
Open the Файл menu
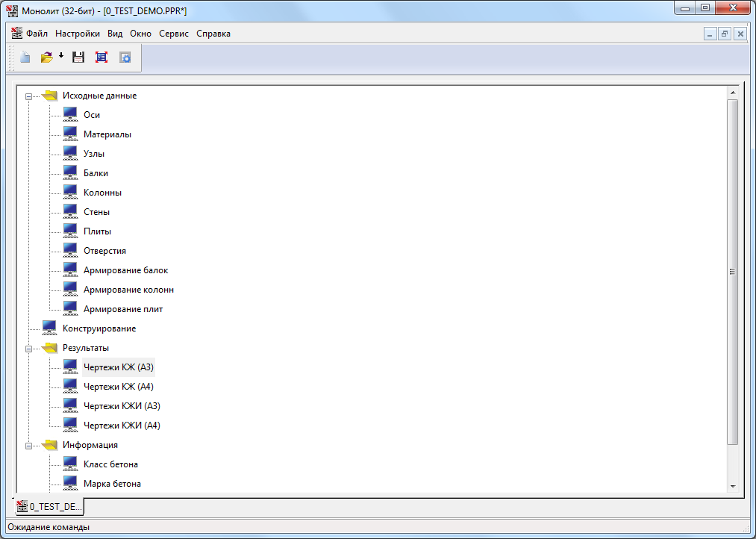click(37, 34)
